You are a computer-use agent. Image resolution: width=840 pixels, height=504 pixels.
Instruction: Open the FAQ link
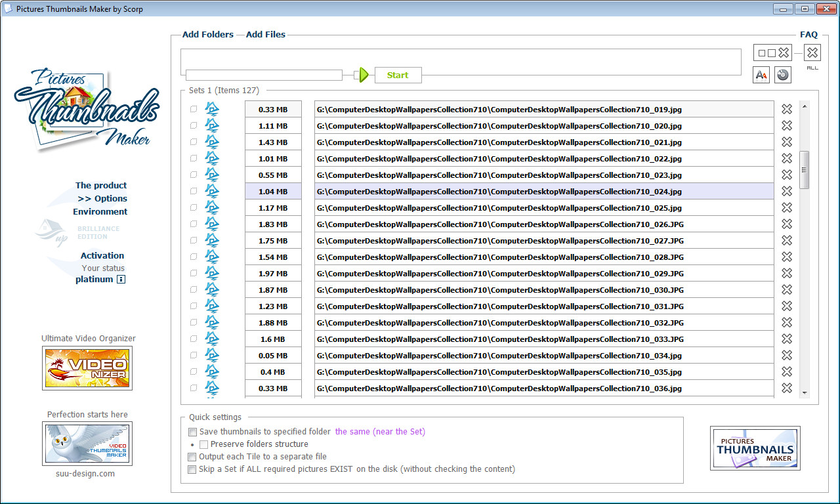809,35
